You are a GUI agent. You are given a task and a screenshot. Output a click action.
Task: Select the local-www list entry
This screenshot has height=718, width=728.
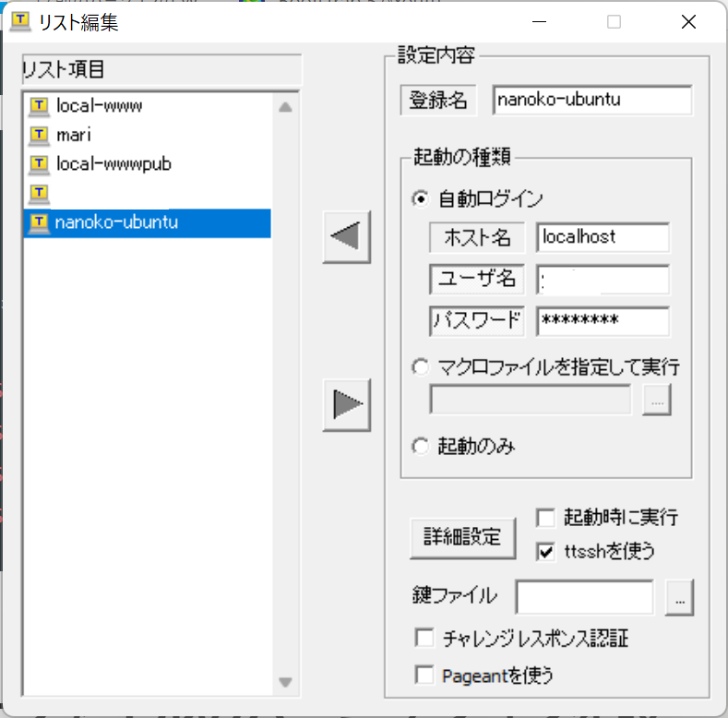tap(148, 106)
